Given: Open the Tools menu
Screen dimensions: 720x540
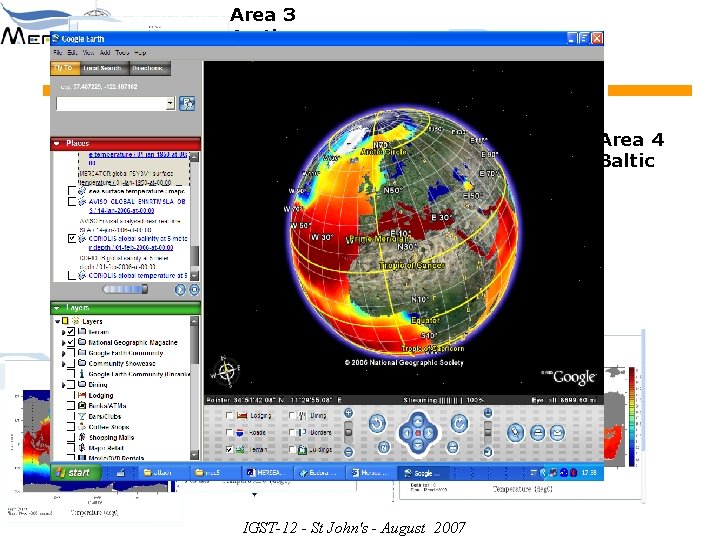Looking at the screenshot, I should (x=122, y=52).
